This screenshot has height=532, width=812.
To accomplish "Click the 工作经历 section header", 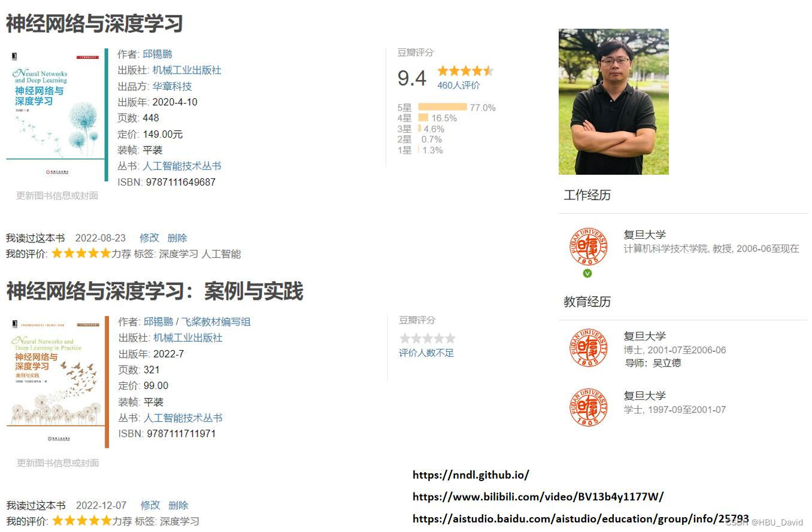I will coord(587,195).
